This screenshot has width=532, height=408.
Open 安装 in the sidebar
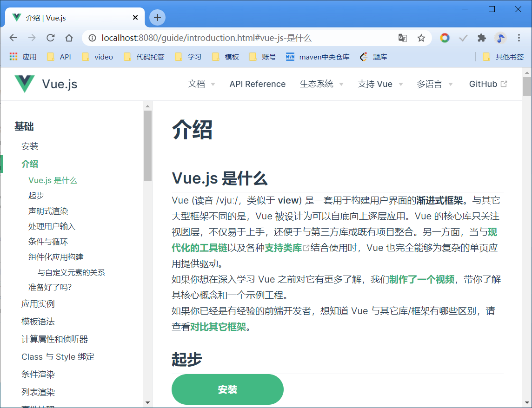29,146
